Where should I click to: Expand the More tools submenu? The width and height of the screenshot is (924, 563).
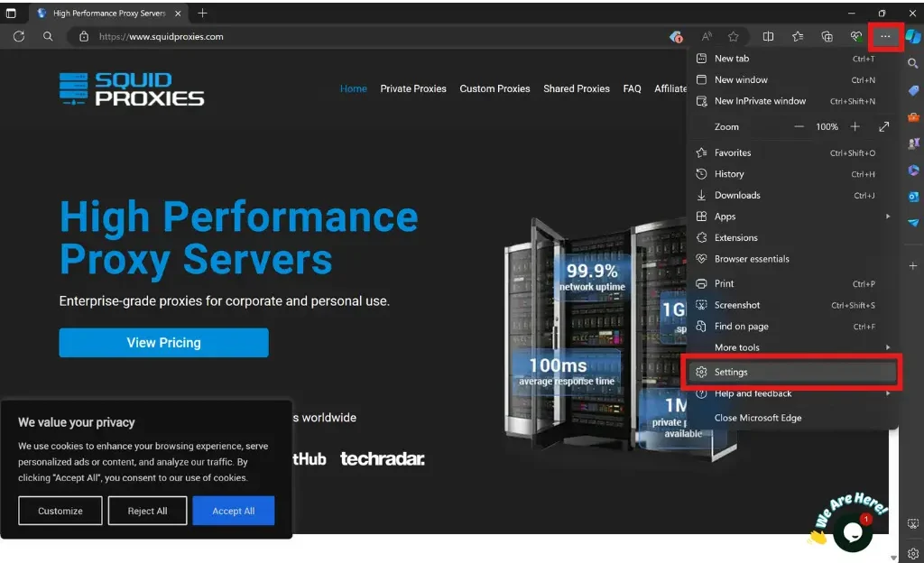tap(792, 347)
